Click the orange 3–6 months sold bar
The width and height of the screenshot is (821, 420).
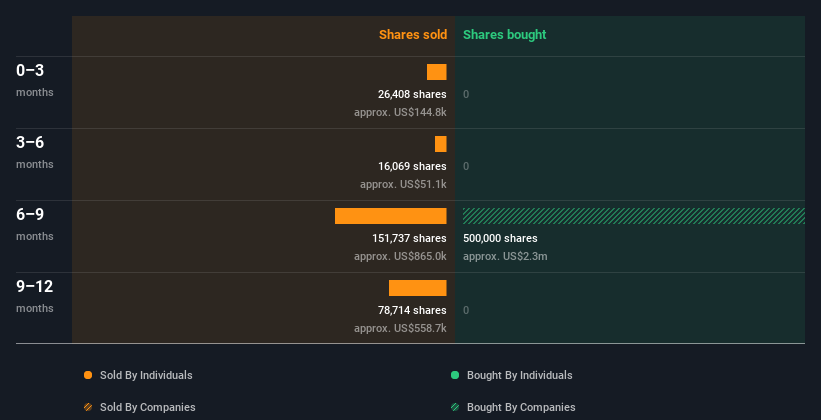click(x=441, y=144)
